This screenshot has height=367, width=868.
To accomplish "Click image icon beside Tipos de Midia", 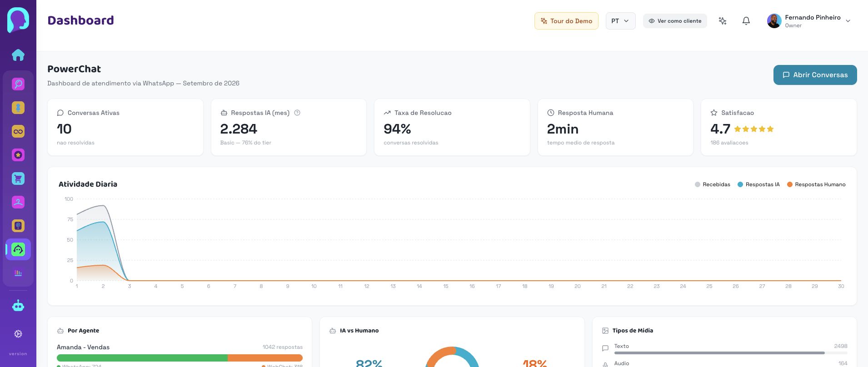I will [x=605, y=331].
